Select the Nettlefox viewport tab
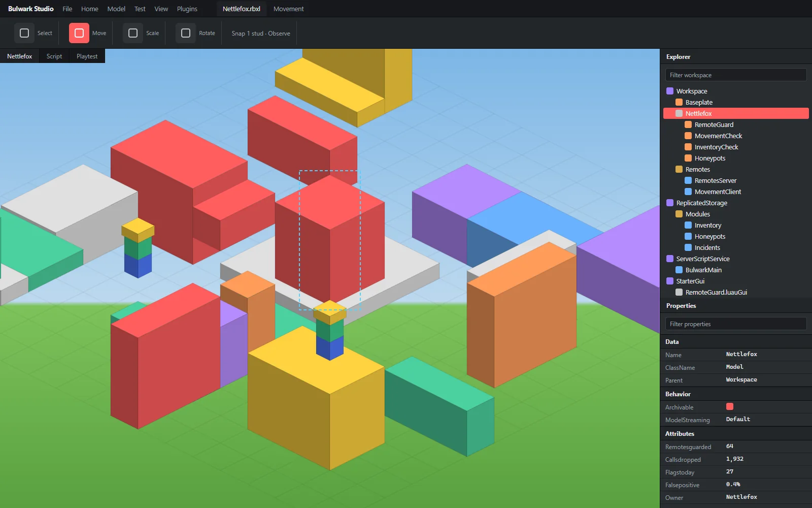The height and width of the screenshot is (508, 812). 20,56
